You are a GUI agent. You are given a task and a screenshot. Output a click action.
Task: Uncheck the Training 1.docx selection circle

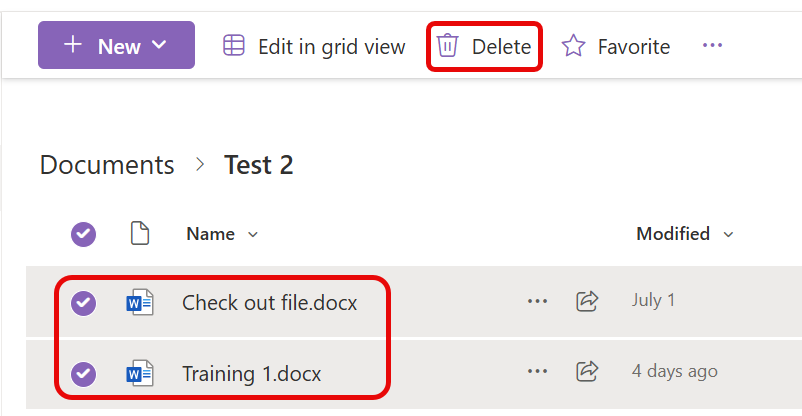point(84,374)
